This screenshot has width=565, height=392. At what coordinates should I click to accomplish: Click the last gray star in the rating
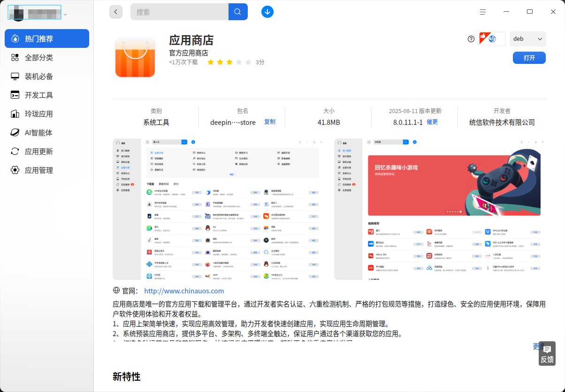click(x=248, y=62)
